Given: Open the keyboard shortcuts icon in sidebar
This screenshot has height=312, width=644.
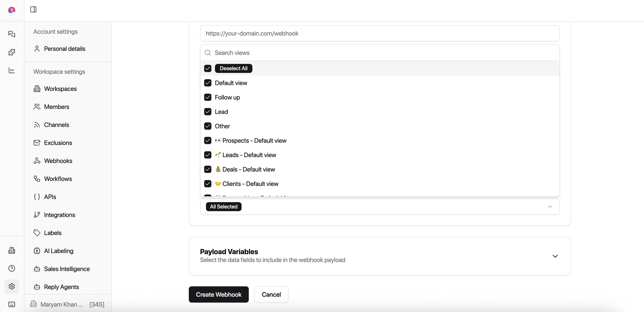Looking at the screenshot, I should coord(12,304).
